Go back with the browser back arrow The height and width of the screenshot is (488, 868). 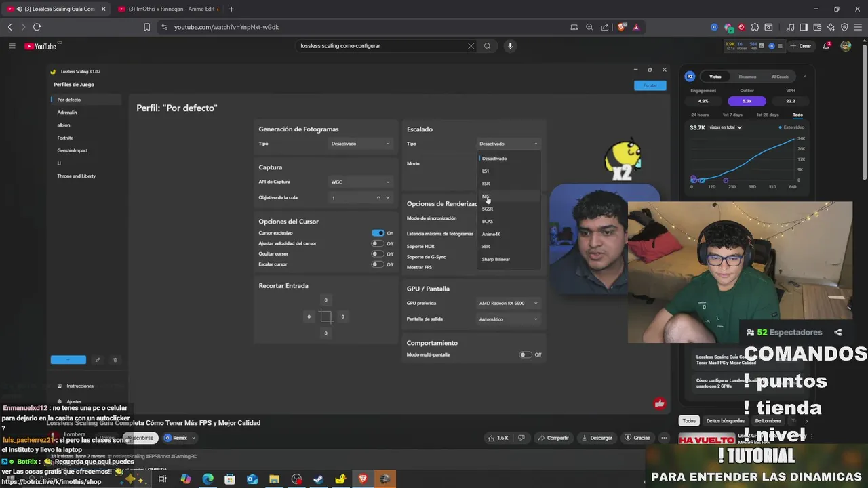click(9, 27)
